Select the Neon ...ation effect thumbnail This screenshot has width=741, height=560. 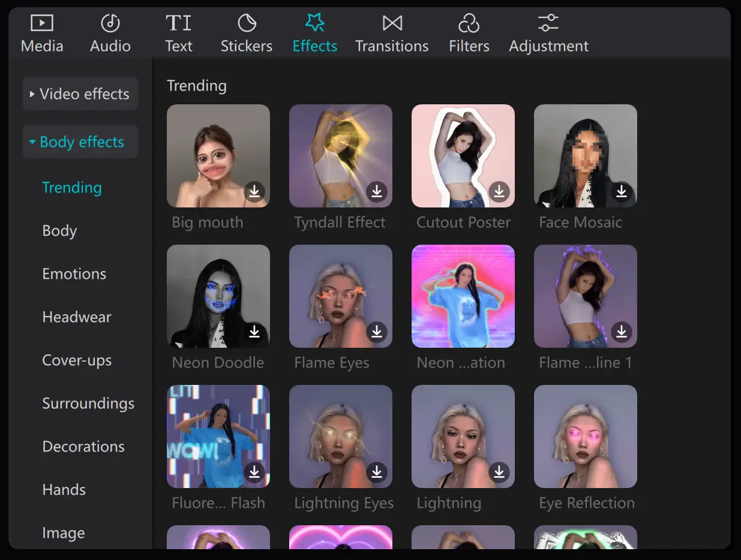point(463,296)
